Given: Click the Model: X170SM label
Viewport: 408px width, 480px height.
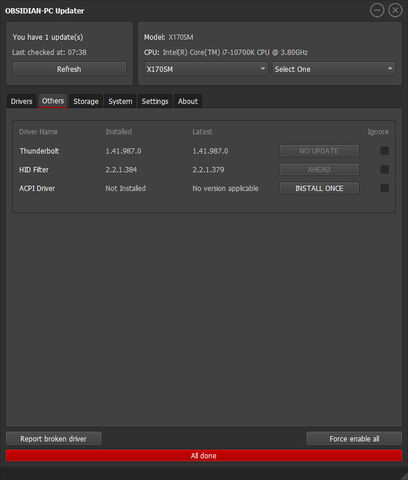Looking at the screenshot, I should (169, 37).
